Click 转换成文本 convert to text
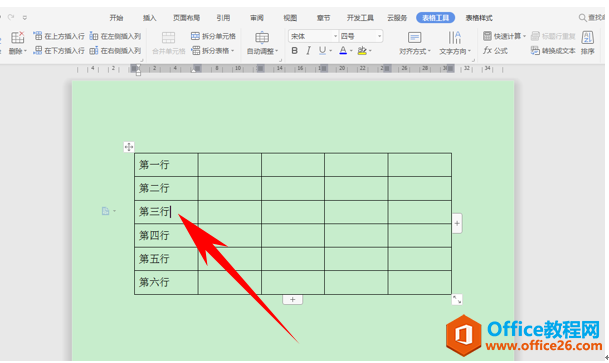 pyautogui.click(x=553, y=50)
